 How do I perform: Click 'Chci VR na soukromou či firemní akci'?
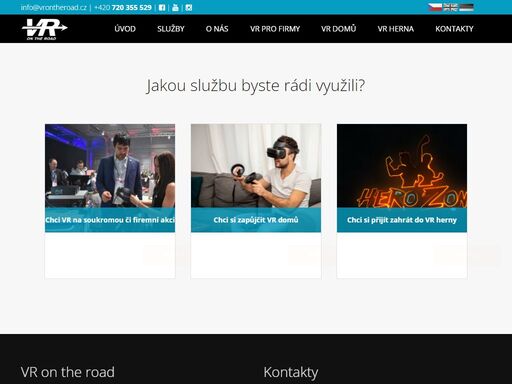tap(110, 220)
